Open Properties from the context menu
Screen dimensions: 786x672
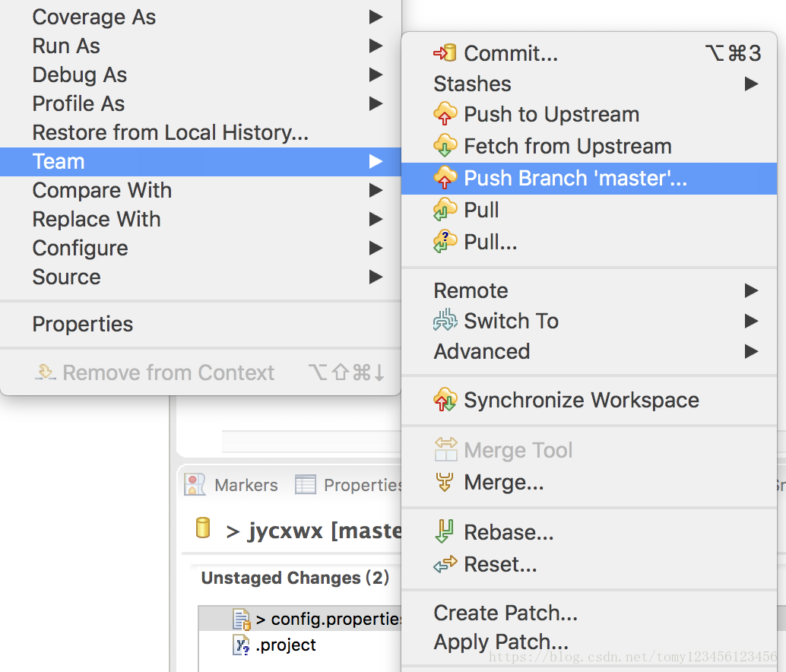pyautogui.click(x=82, y=324)
